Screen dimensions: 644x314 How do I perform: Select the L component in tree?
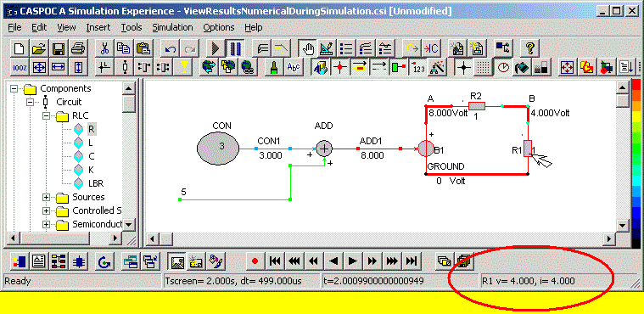pos(90,143)
